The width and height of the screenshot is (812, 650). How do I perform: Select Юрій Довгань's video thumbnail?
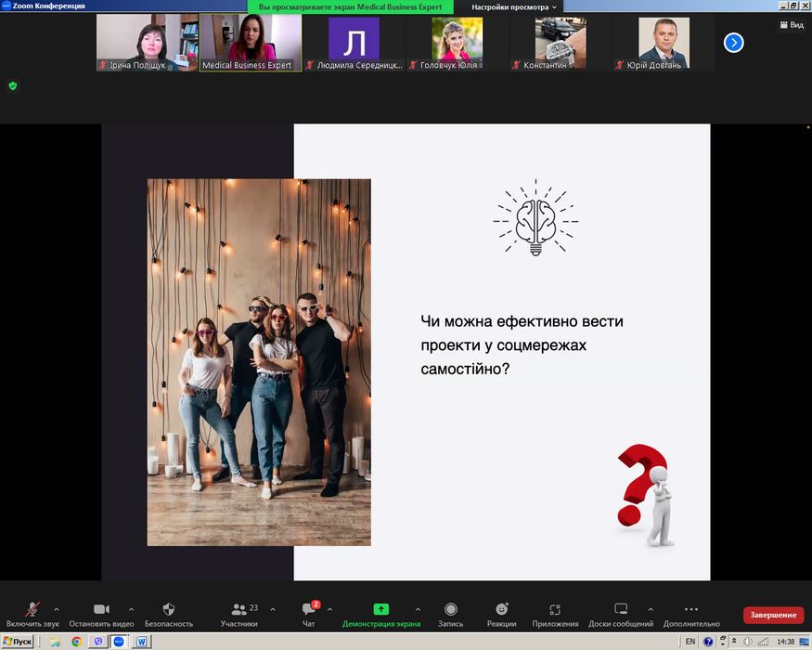pos(664,43)
